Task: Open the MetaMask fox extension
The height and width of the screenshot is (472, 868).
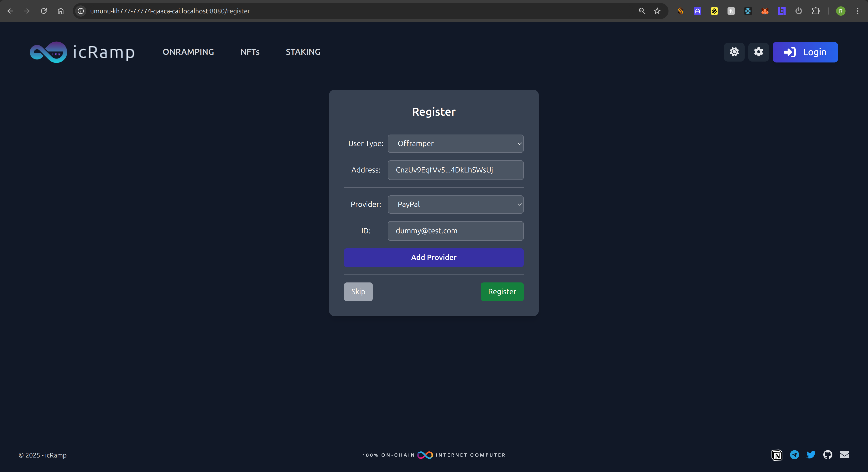Action: [x=765, y=11]
